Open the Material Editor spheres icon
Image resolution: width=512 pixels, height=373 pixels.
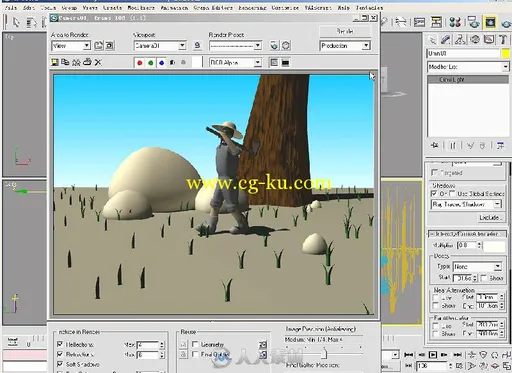coord(455,22)
